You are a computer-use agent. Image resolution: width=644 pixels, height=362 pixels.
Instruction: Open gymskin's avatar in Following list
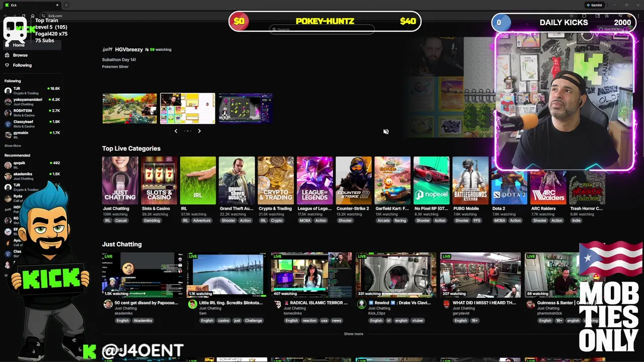click(x=8, y=135)
